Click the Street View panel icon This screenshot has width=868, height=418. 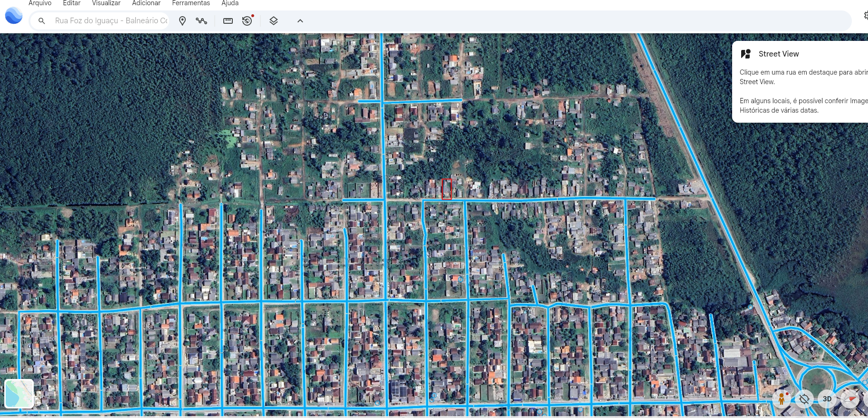tap(746, 54)
